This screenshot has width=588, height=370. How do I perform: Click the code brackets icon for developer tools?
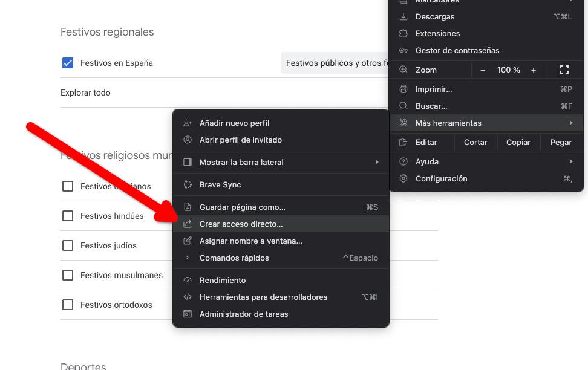188,297
